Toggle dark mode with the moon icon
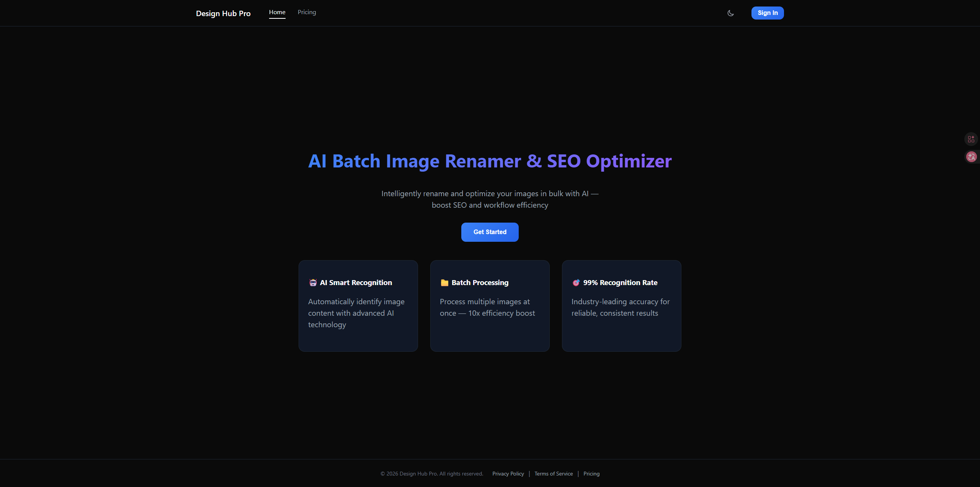980x487 pixels. coord(730,13)
